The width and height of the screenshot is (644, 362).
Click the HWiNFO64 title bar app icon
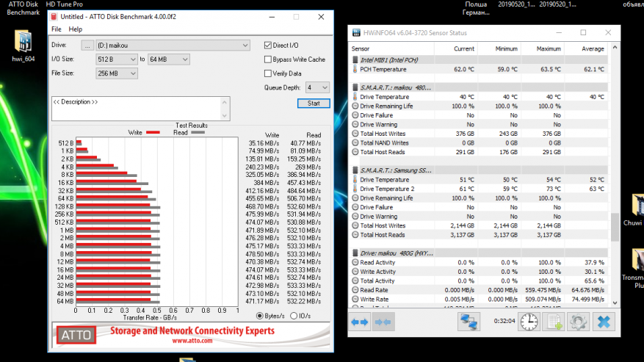pyautogui.click(x=356, y=33)
